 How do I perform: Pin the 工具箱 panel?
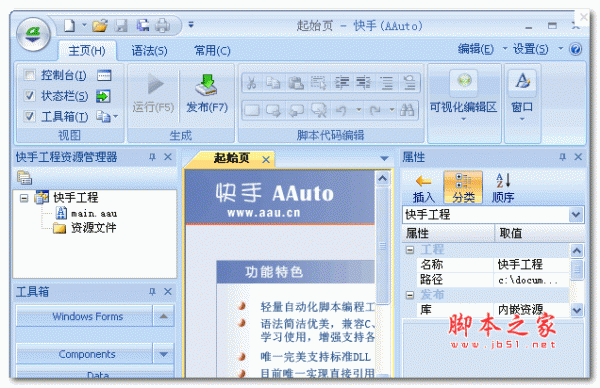[x=152, y=292]
